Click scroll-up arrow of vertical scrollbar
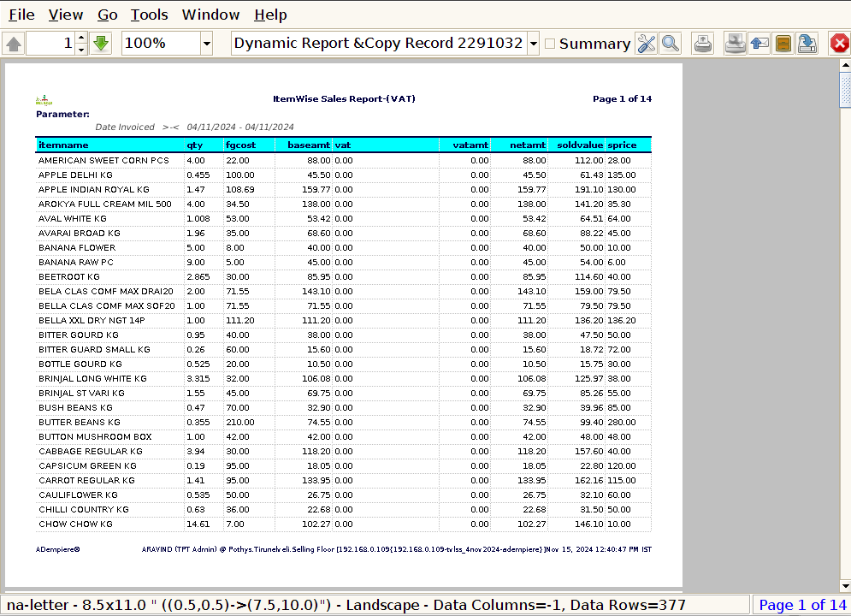 [x=845, y=65]
